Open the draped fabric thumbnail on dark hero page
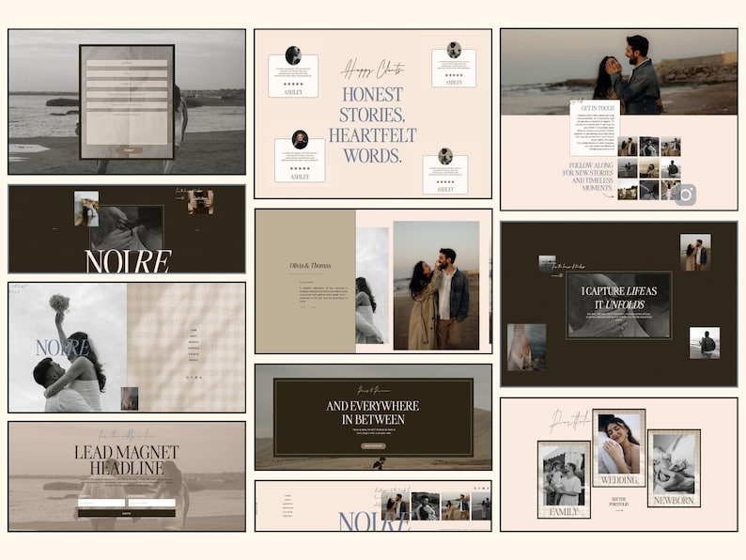The height and width of the screenshot is (560, 746). click(527, 348)
